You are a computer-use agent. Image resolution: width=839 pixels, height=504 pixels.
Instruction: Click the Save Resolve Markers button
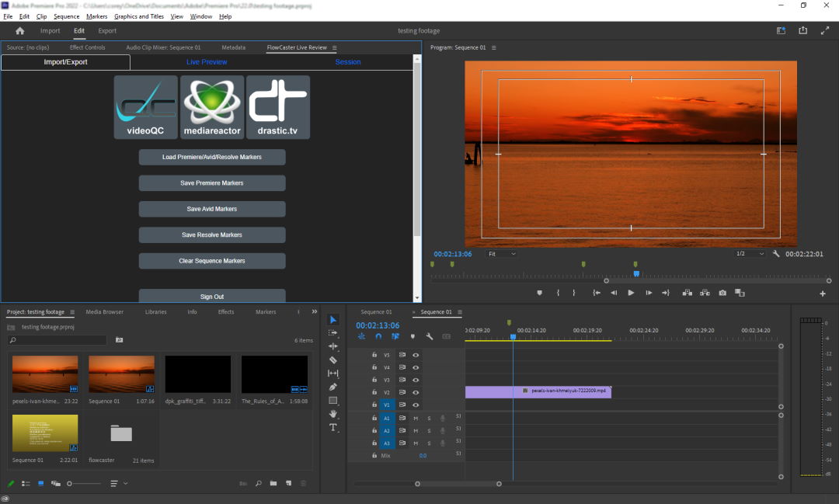(x=212, y=235)
